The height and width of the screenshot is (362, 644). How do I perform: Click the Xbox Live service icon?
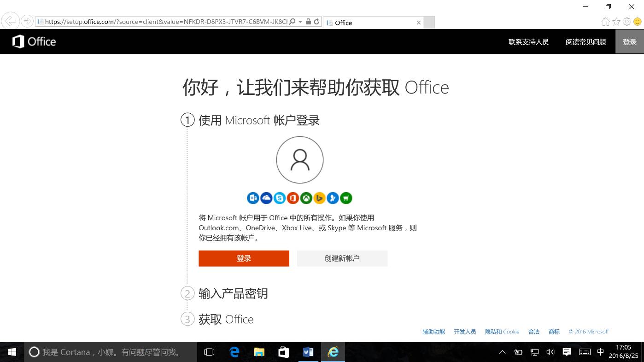click(x=306, y=198)
